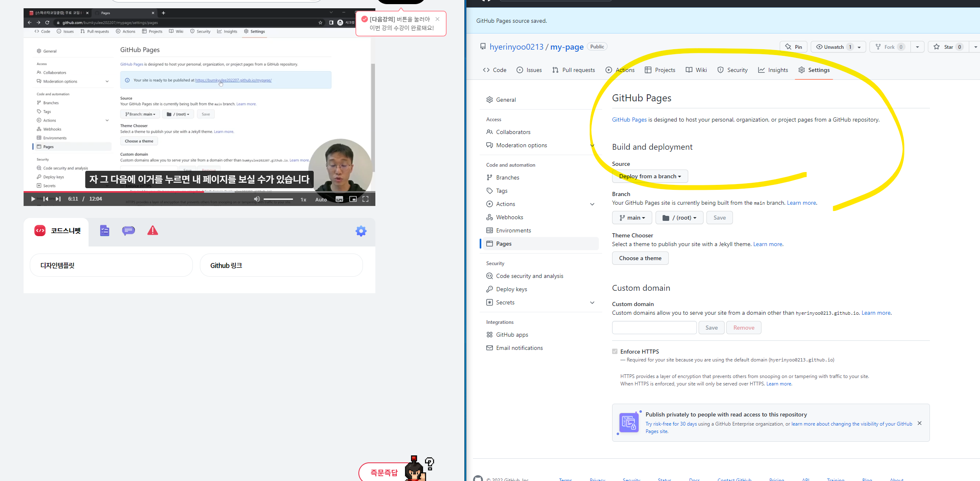Open the 즉문즉답 help button
The width and height of the screenshot is (980, 481).
coord(384,472)
